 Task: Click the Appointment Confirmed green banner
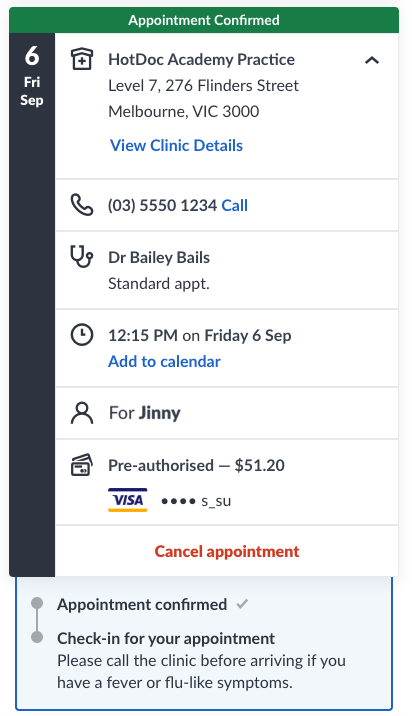(x=204, y=20)
